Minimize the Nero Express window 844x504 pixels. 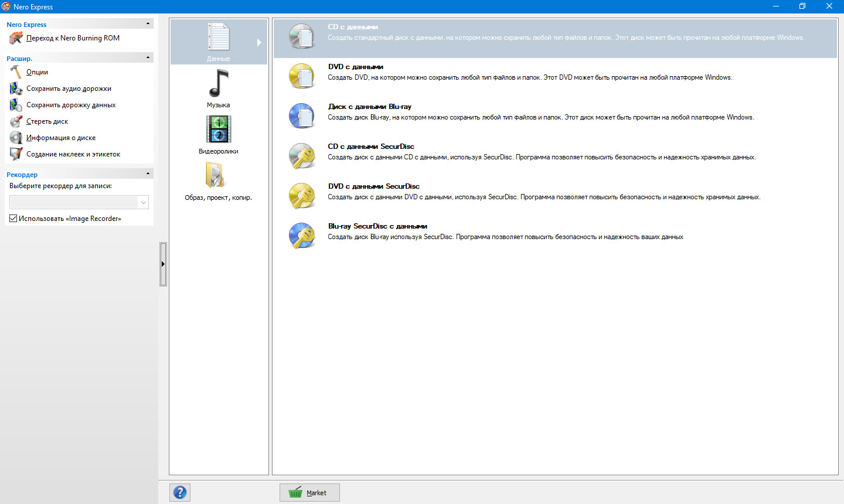(776, 6)
